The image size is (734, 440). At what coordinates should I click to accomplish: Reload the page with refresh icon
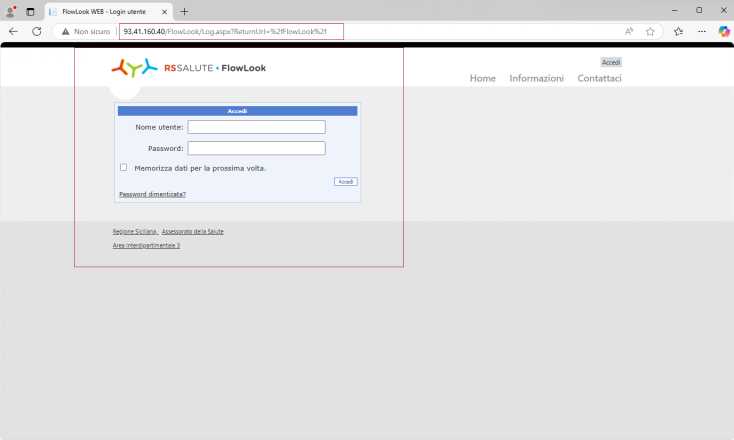(x=37, y=31)
